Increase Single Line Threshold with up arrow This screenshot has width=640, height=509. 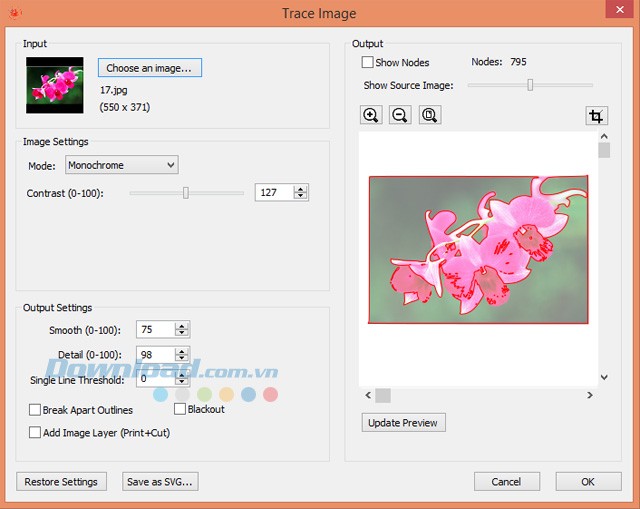click(182, 376)
